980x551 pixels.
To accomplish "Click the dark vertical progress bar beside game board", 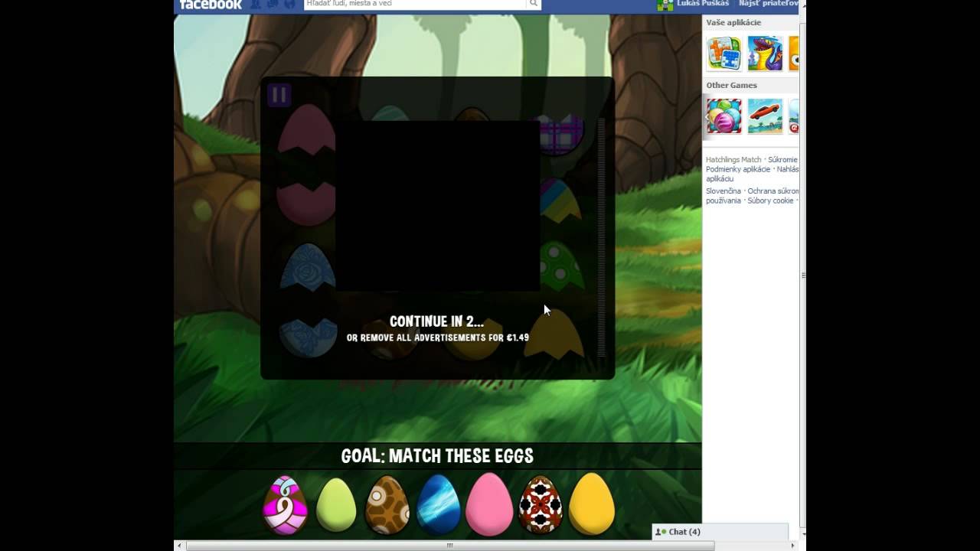I will [602, 237].
